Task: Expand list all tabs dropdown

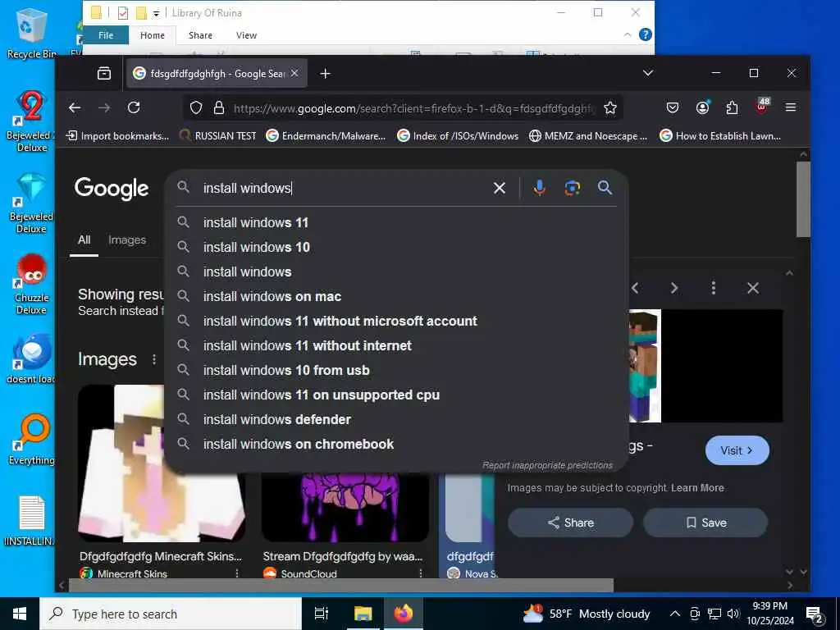Action: (x=648, y=73)
